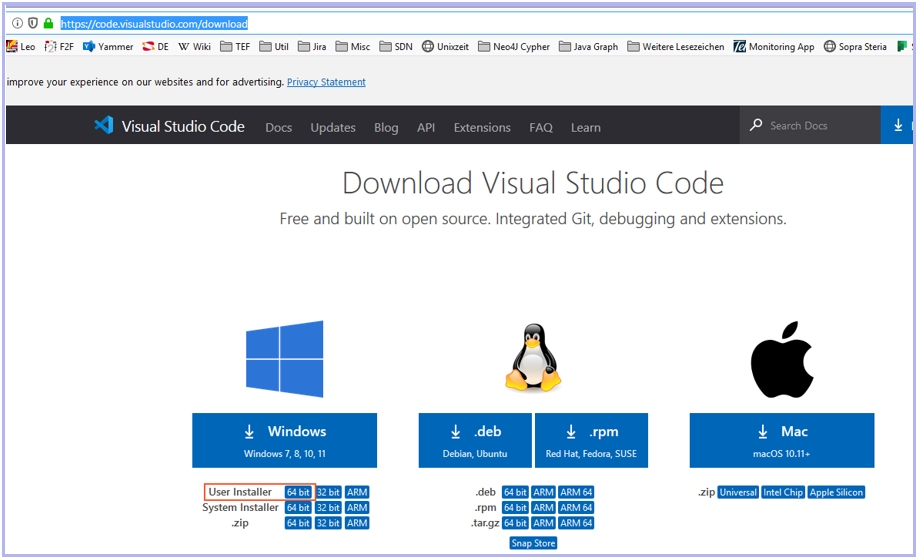Open the Snap Store link
919x558 pixels.
tap(533, 543)
